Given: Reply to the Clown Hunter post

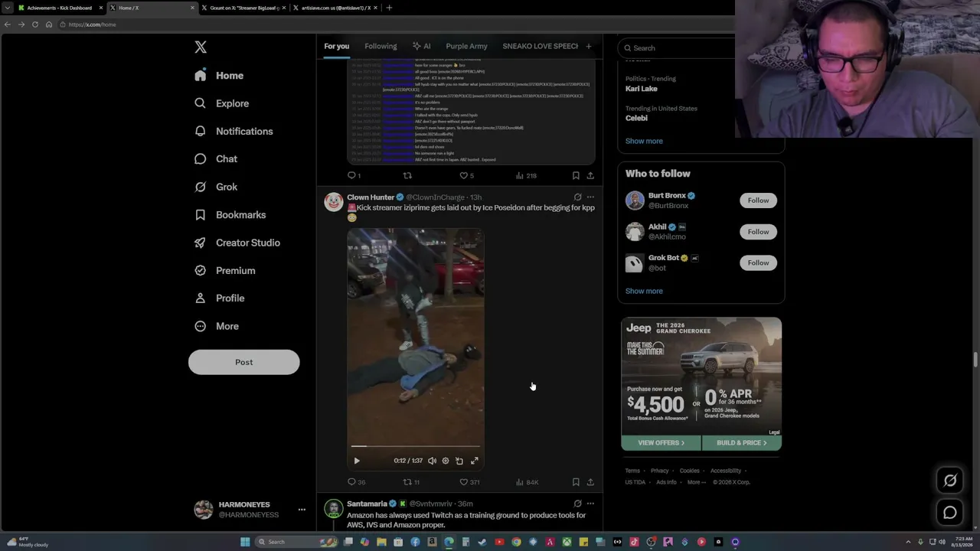Looking at the screenshot, I should [x=351, y=482].
